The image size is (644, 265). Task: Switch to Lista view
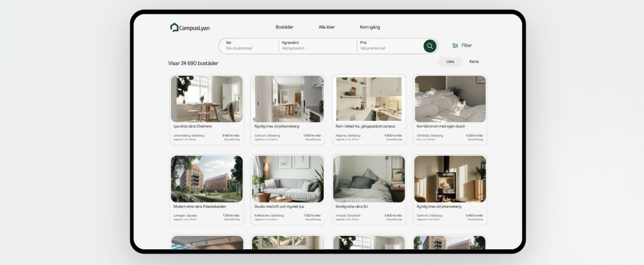(450, 62)
